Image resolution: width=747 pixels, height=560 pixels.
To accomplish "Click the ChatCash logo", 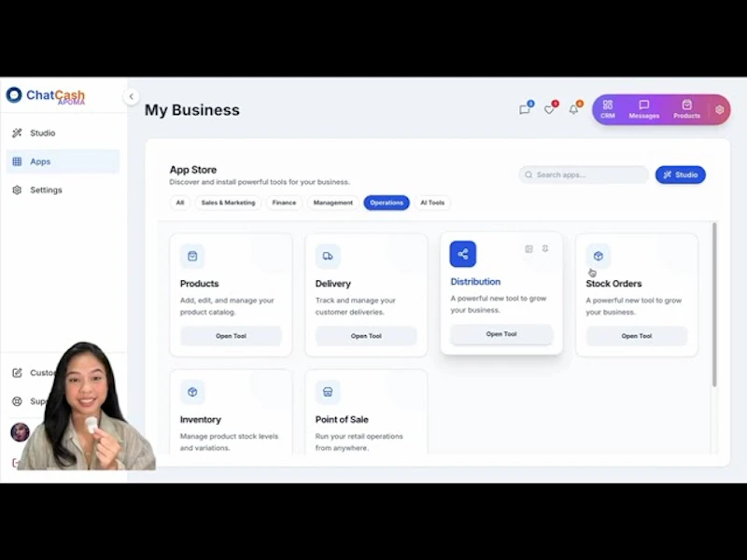I will tap(45, 95).
